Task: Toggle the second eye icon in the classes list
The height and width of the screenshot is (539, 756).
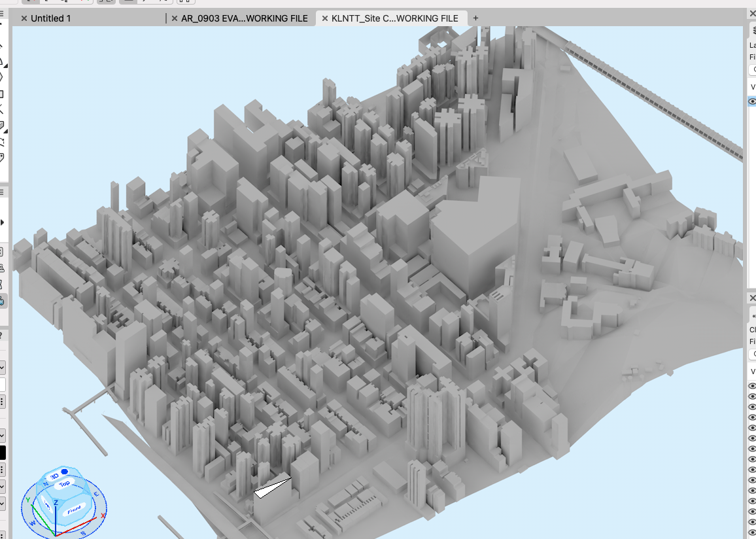Action: click(752, 396)
